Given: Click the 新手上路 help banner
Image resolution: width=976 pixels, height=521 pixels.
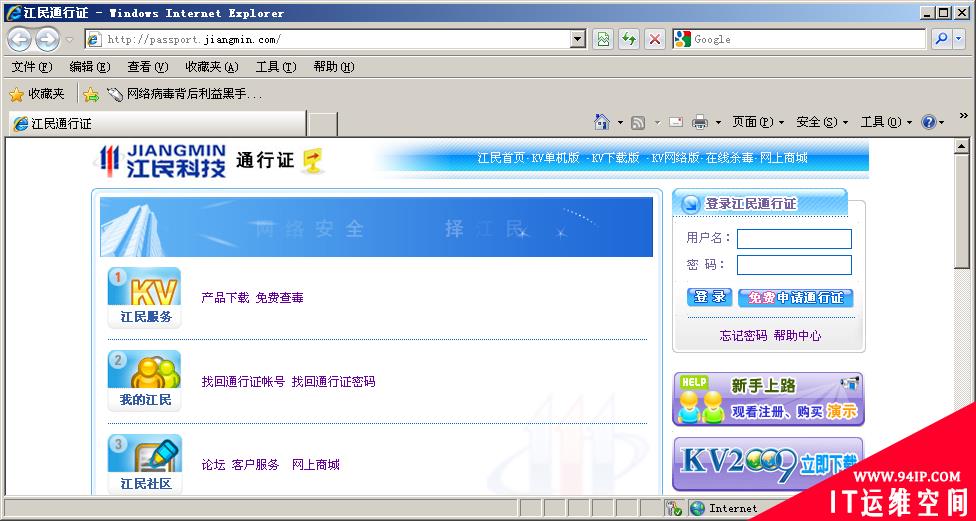Looking at the screenshot, I should [x=768, y=399].
